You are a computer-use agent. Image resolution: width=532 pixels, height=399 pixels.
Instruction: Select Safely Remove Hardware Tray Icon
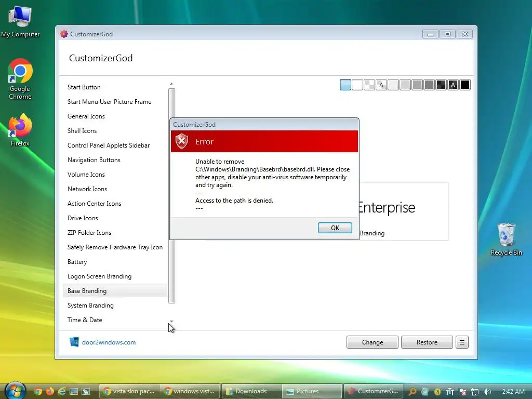[115, 247]
